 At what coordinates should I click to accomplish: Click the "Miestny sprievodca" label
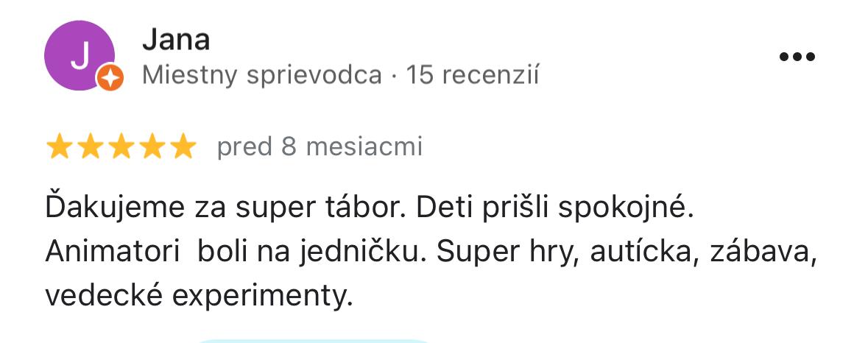pos(261,75)
